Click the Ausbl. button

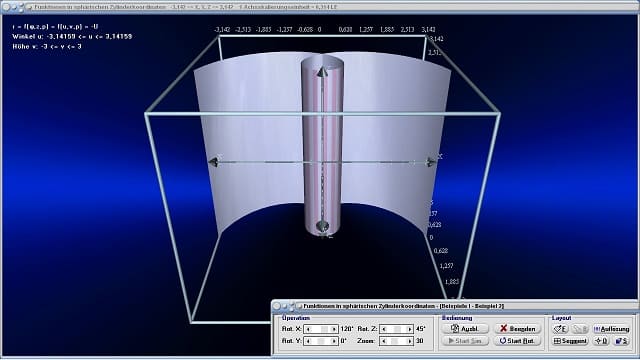[465, 329]
